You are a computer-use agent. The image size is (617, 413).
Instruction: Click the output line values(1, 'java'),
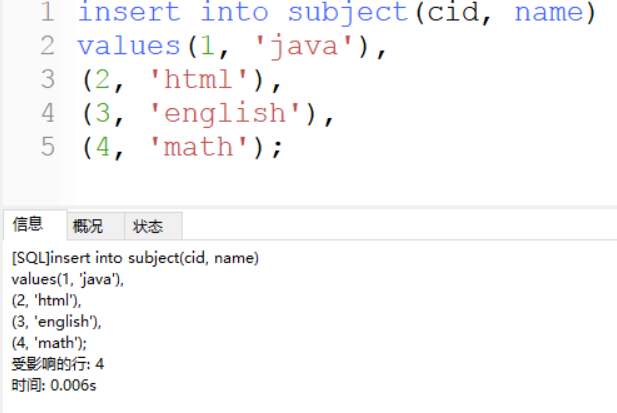click(68, 280)
